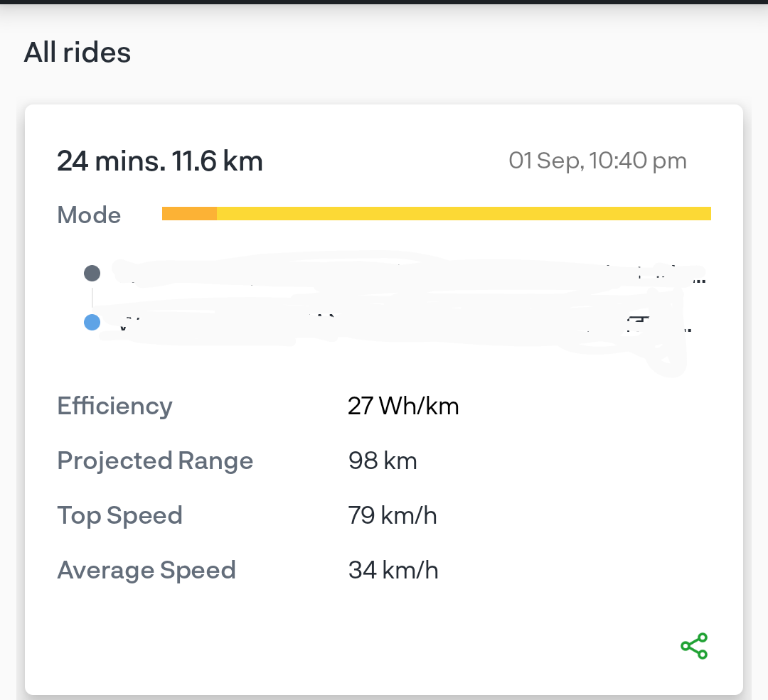Screen dimensions: 768x700
Task: Click the line connecting route dots
Action: tap(92, 298)
